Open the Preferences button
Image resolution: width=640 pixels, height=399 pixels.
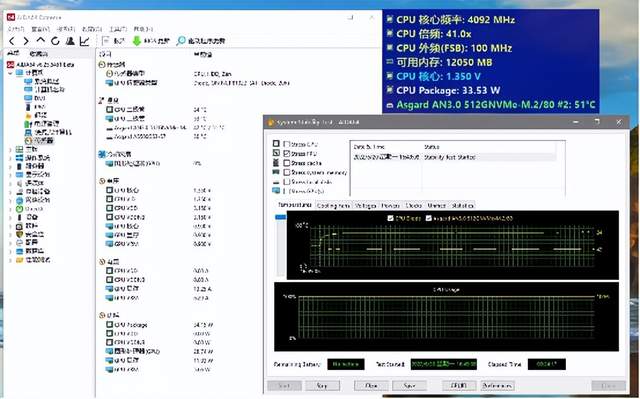(497, 386)
